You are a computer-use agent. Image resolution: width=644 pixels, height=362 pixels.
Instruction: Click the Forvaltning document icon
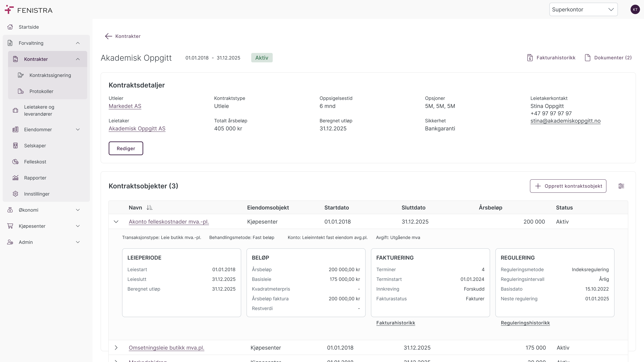coord(10,43)
